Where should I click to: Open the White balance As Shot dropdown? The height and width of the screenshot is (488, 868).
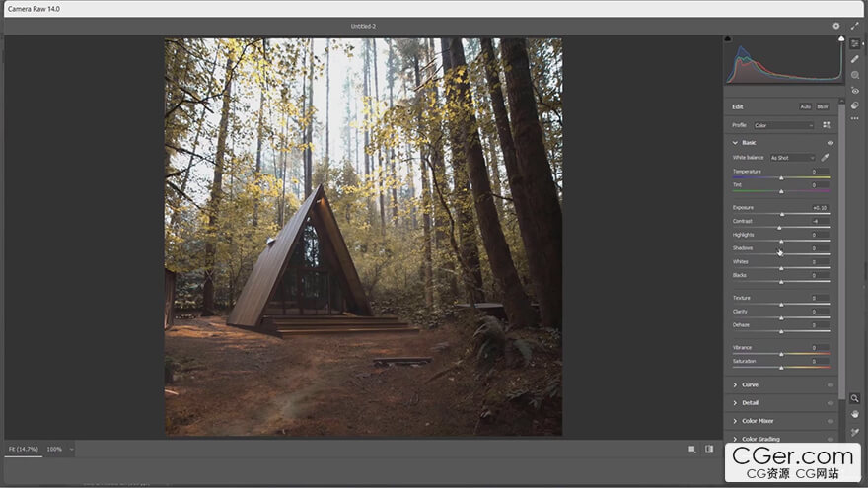793,158
